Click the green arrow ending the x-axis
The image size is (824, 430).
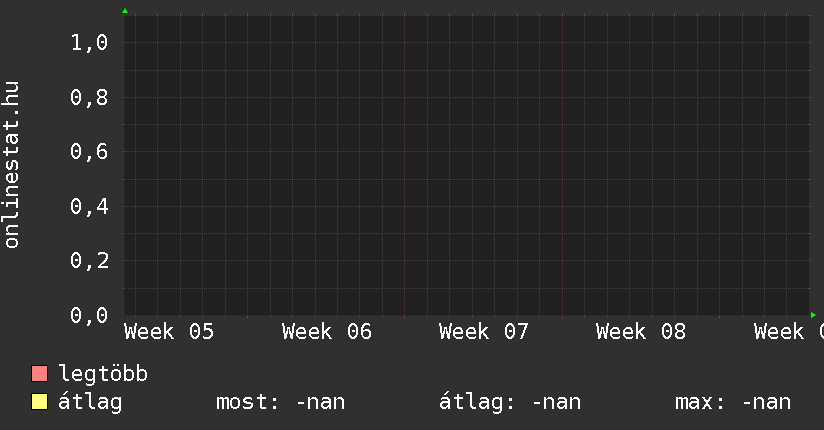pos(813,315)
